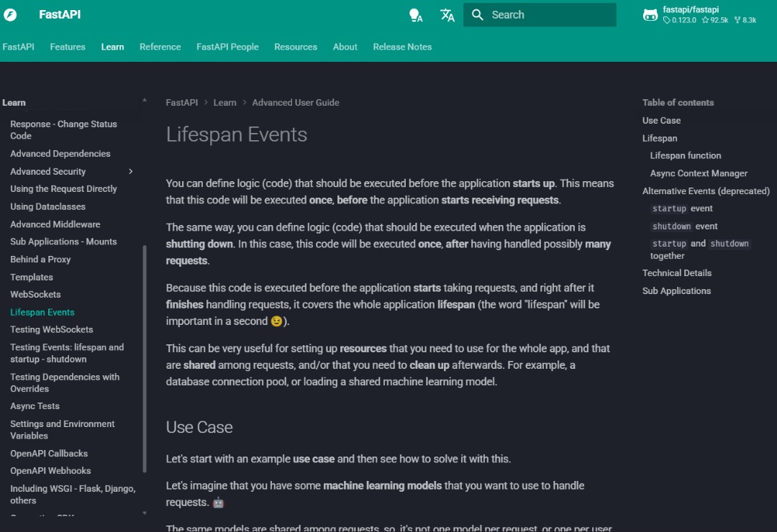Open the language selector icon
This screenshot has width=777, height=532.
pyautogui.click(x=447, y=14)
